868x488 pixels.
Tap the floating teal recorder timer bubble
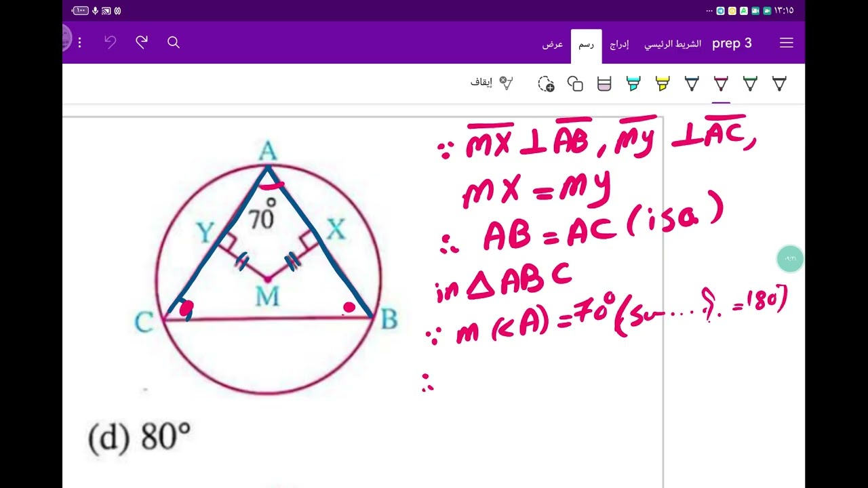click(x=790, y=258)
